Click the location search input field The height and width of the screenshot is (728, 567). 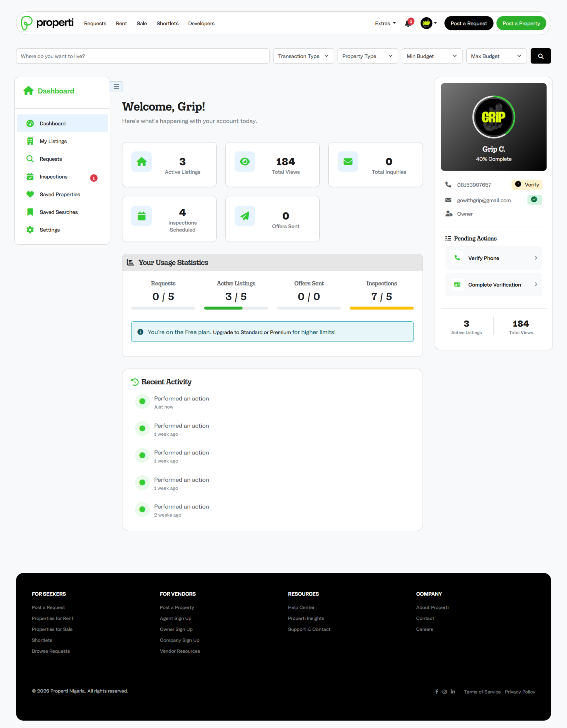143,56
